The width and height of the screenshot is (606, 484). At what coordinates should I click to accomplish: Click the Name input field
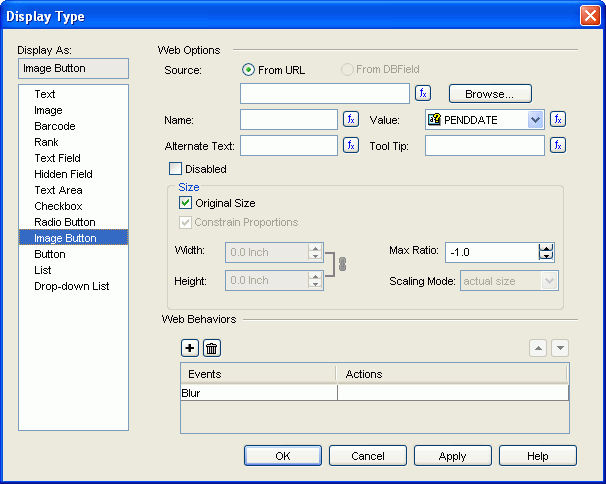[x=289, y=119]
